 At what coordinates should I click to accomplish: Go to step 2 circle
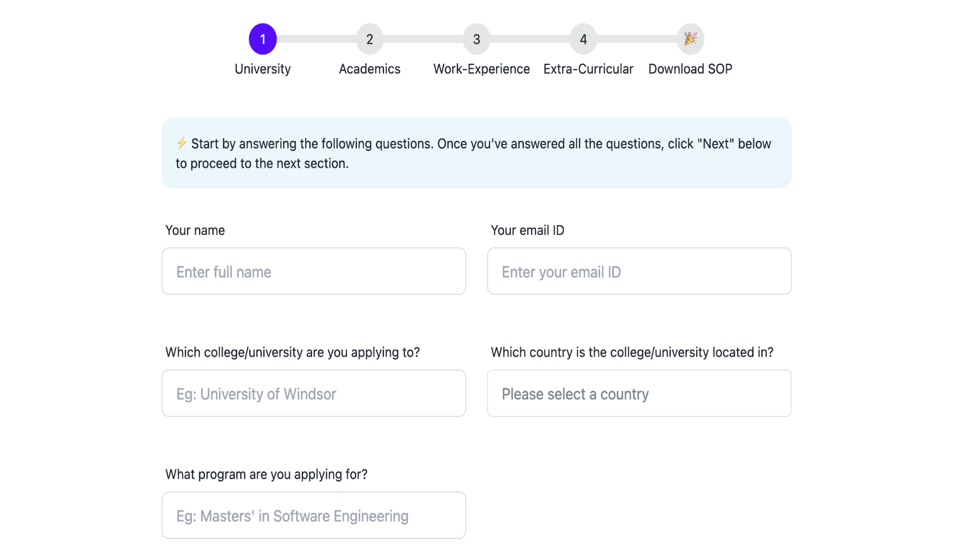tap(370, 39)
